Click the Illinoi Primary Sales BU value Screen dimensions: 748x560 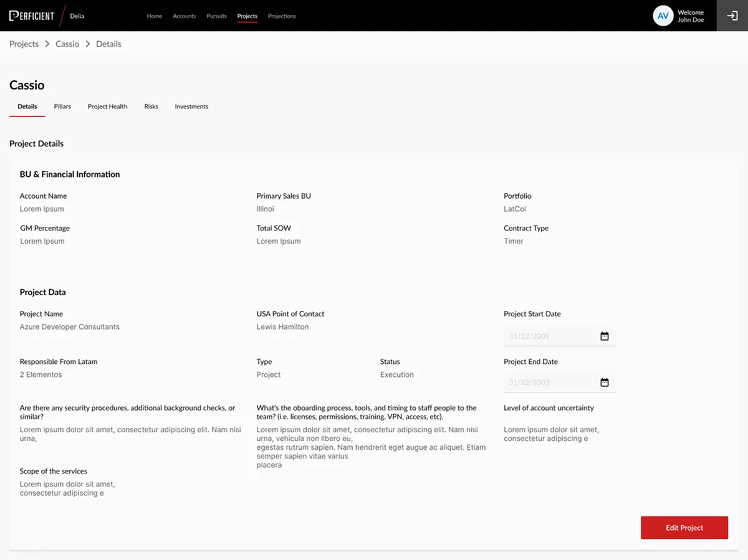[x=266, y=209]
